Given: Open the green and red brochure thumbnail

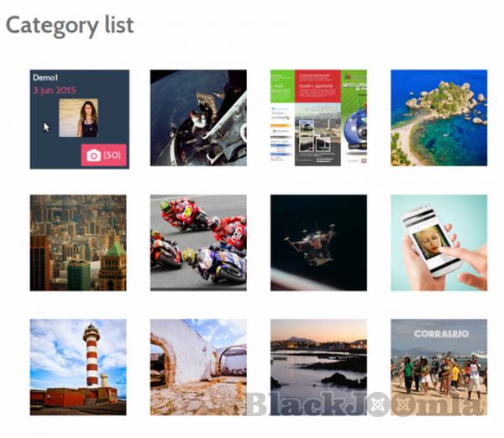Looking at the screenshot, I should (x=318, y=117).
